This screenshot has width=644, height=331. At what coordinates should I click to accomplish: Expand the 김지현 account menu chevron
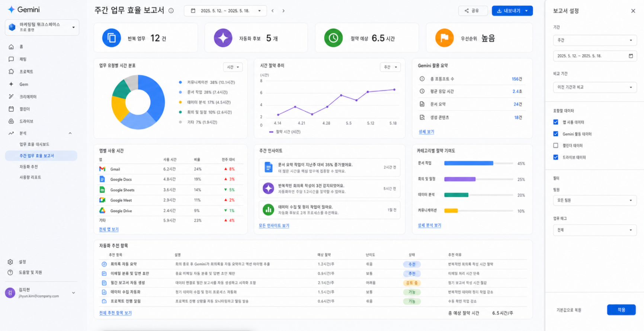pyautogui.click(x=73, y=293)
